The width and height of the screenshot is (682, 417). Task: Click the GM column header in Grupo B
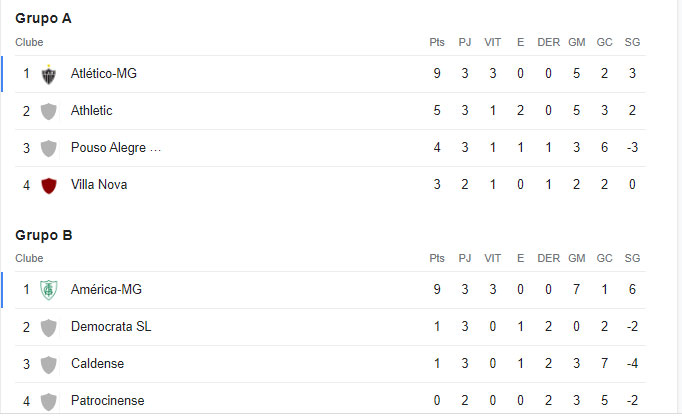coord(577,258)
